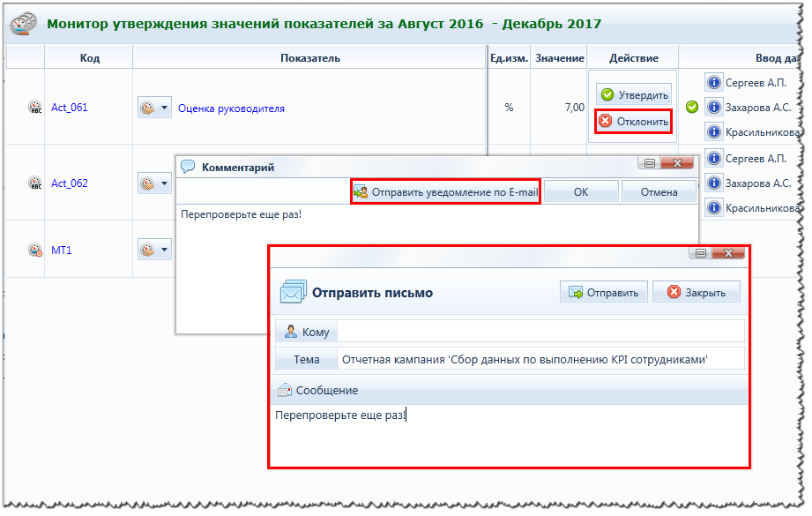Click the ABC gauge icon in the Act_061 row
This screenshot has height=516, width=812.
pos(34,108)
